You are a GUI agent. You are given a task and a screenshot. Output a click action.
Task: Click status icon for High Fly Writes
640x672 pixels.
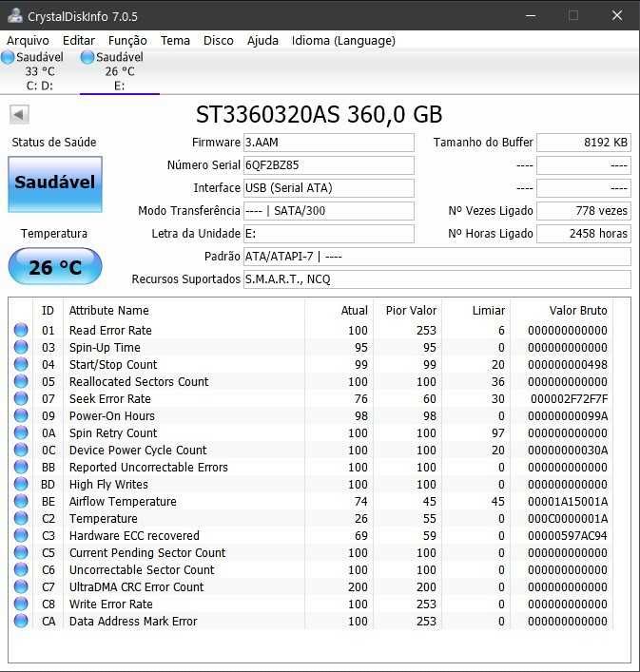[21, 485]
